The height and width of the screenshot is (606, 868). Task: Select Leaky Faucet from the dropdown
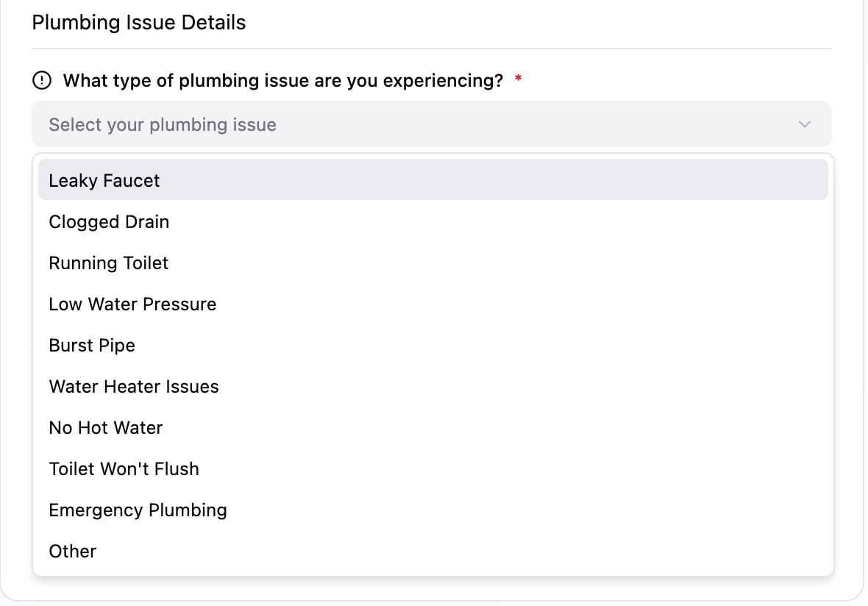[x=104, y=180]
